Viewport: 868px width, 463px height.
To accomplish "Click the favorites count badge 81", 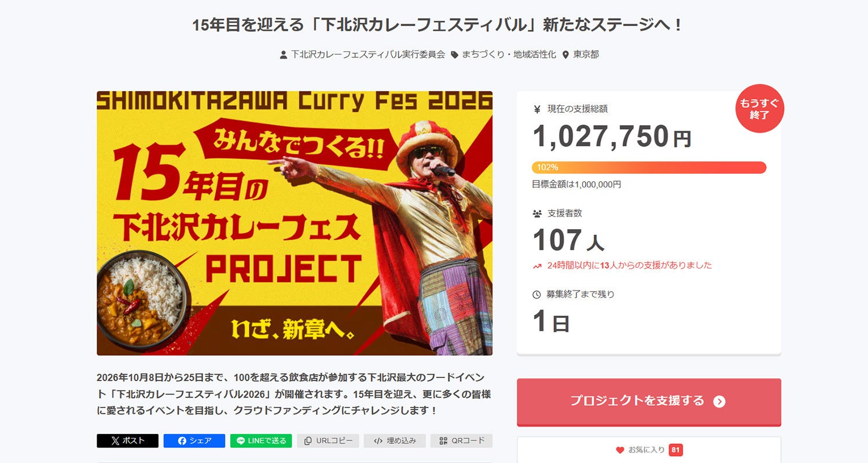I will click(675, 450).
